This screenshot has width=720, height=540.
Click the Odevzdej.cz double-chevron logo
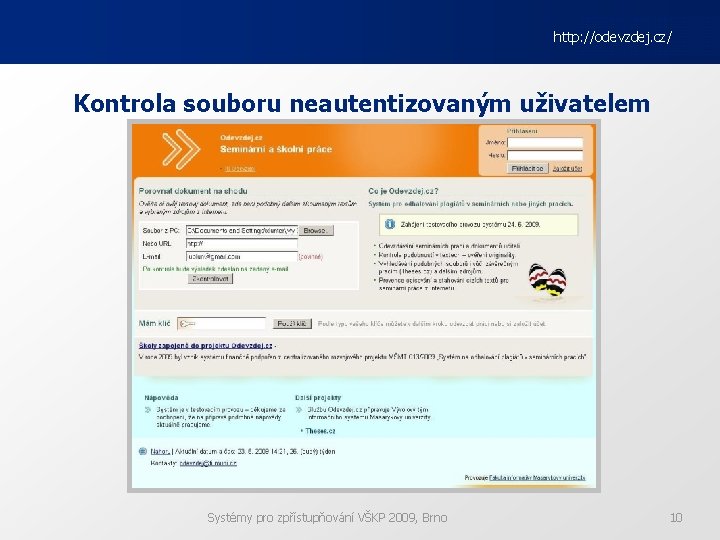click(x=181, y=148)
